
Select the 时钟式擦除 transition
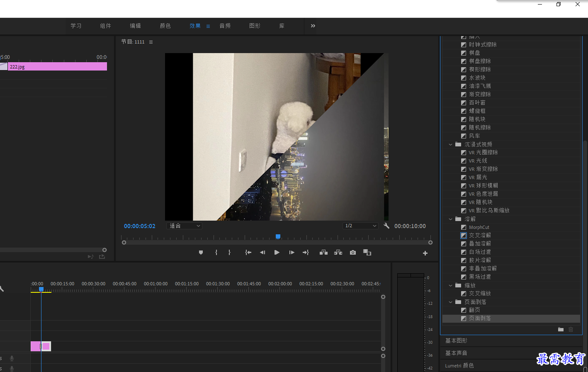483,44
